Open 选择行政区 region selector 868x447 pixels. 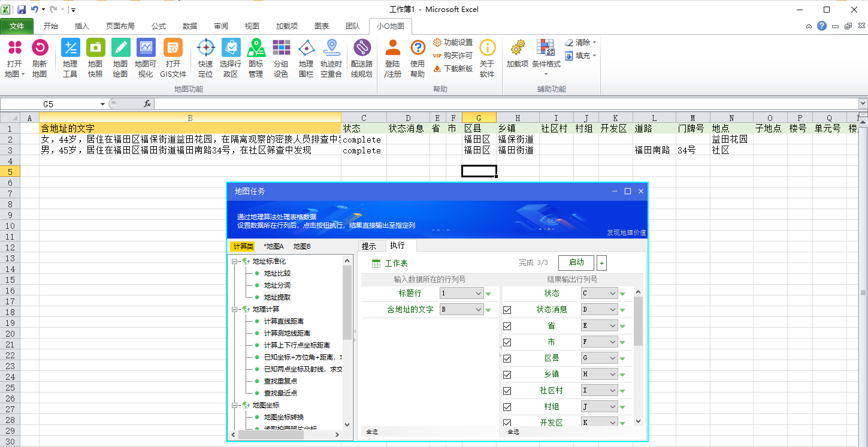231,58
